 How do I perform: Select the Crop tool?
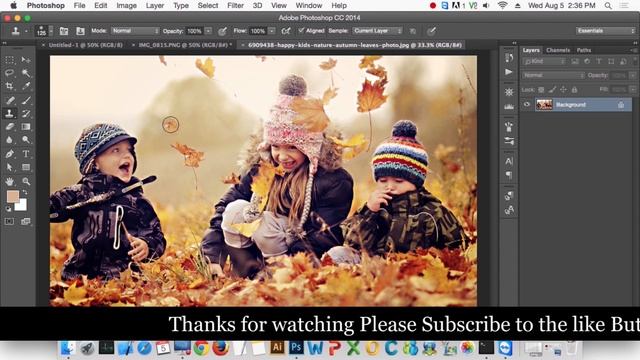9,86
